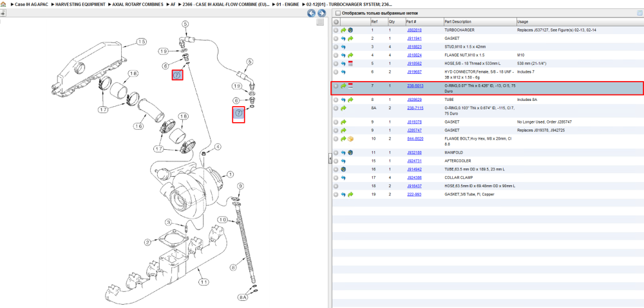The width and height of the screenshot is (644, 308).
Task: Click red list icon in HOSE 5/8 row
Action: click(x=350, y=64)
